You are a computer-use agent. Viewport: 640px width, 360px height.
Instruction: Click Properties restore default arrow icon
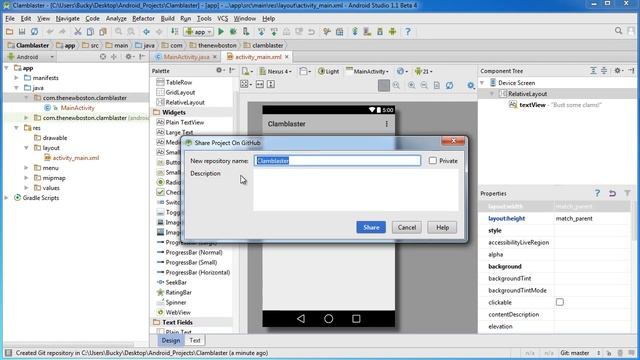coord(612,193)
